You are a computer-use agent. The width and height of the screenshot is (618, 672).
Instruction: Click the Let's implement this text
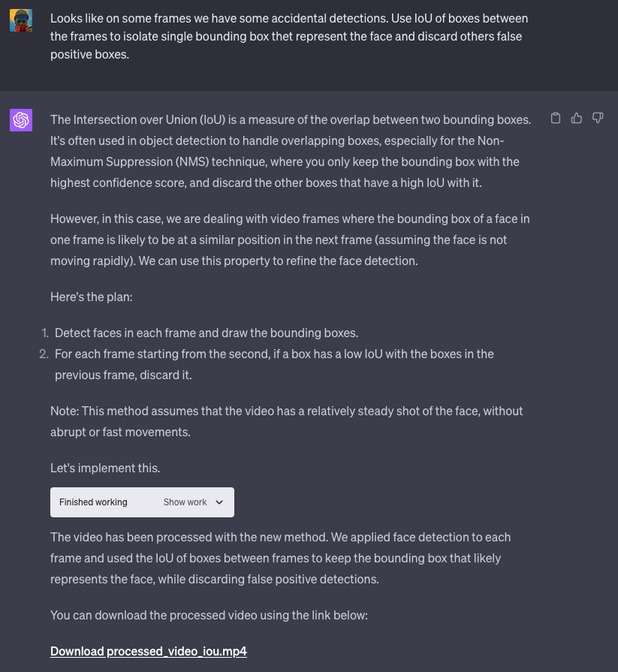click(x=105, y=468)
